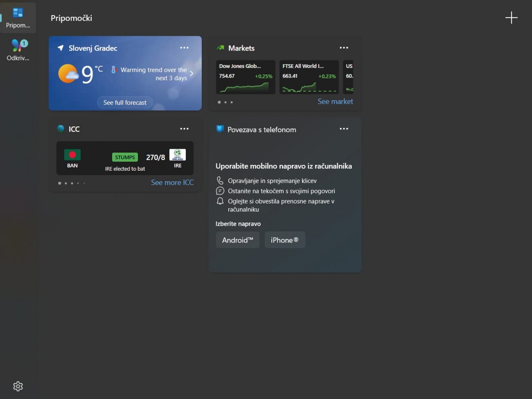Open the Markets widget more options menu
532x399 pixels.
344,48
